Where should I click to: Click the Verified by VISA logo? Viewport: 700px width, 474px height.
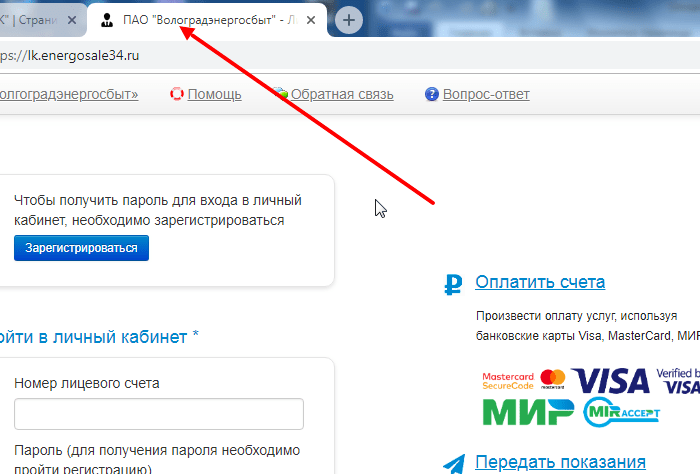[678, 381]
